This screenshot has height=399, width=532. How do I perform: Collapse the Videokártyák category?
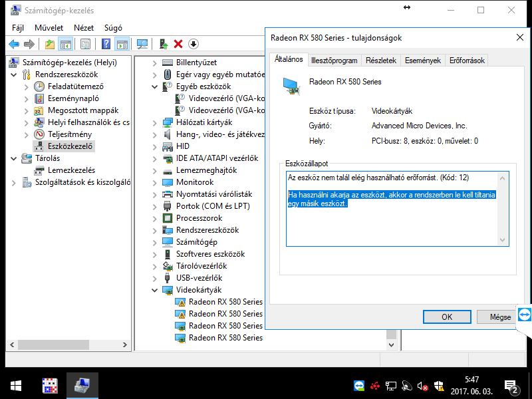(x=155, y=291)
